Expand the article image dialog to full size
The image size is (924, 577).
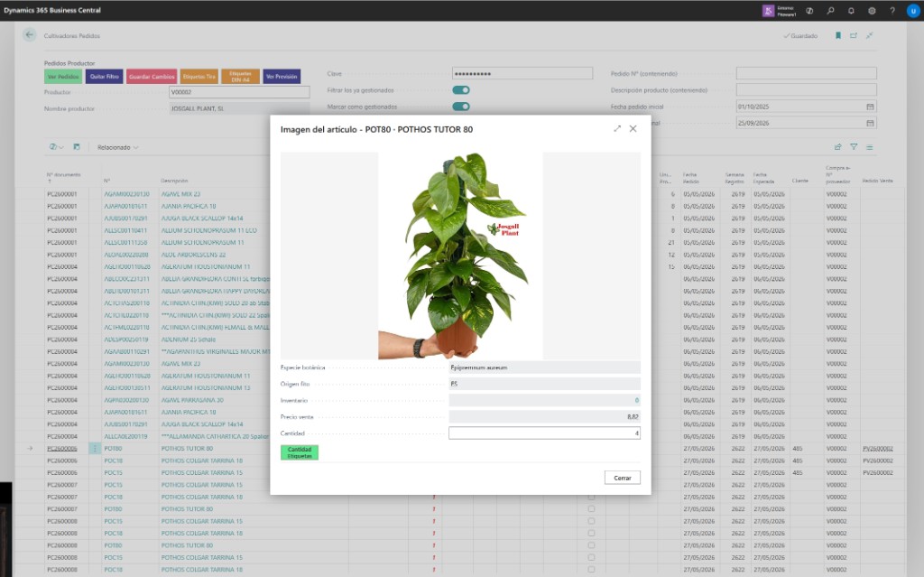pyautogui.click(x=617, y=128)
